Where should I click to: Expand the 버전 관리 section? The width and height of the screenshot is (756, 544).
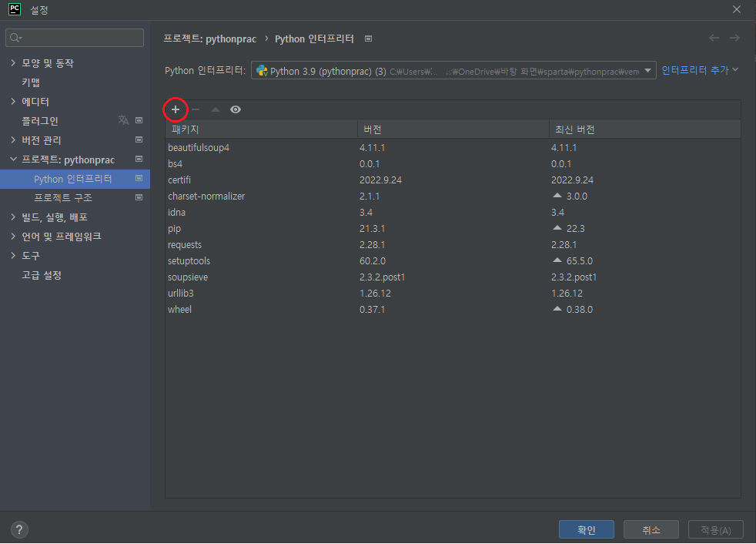[x=13, y=139]
